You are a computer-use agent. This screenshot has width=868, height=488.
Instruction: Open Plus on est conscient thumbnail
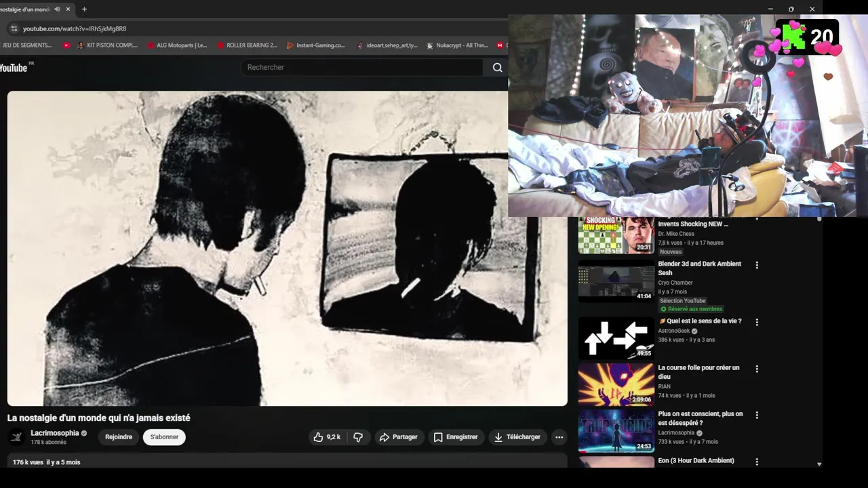616,430
